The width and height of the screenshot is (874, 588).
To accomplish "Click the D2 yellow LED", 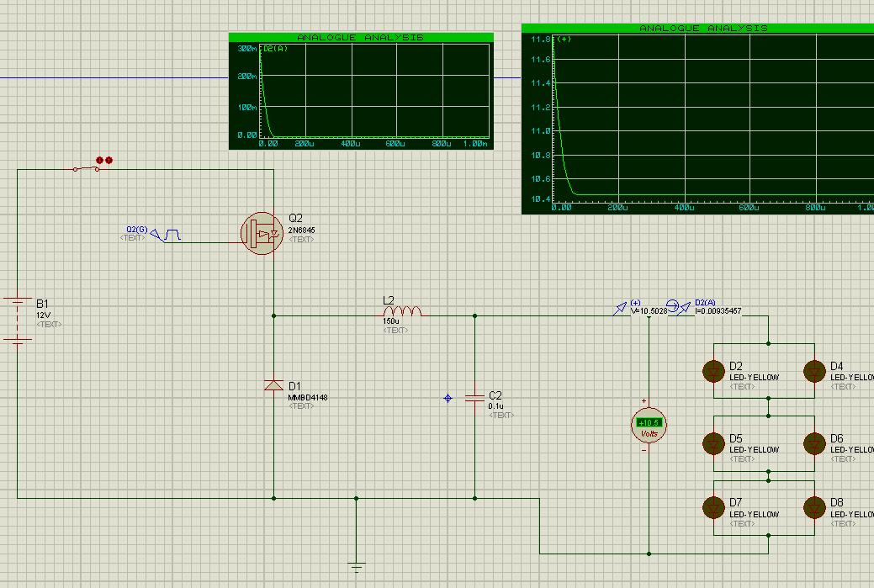I will click(x=714, y=371).
